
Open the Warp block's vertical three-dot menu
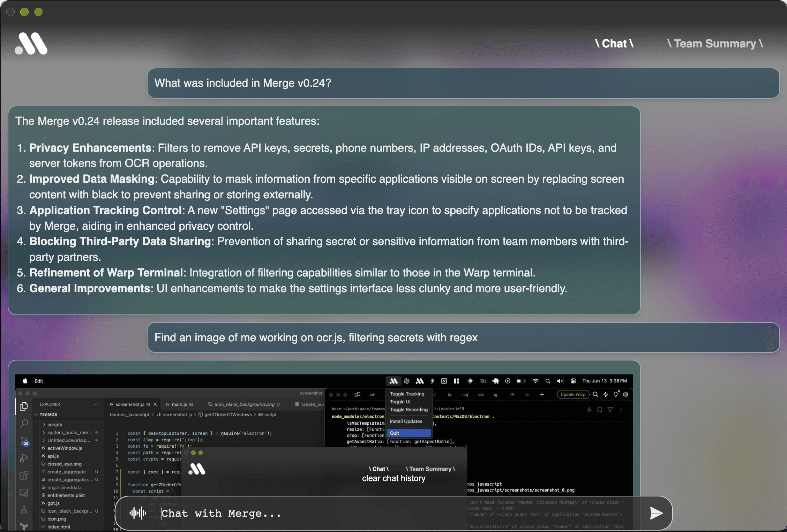[621, 410]
